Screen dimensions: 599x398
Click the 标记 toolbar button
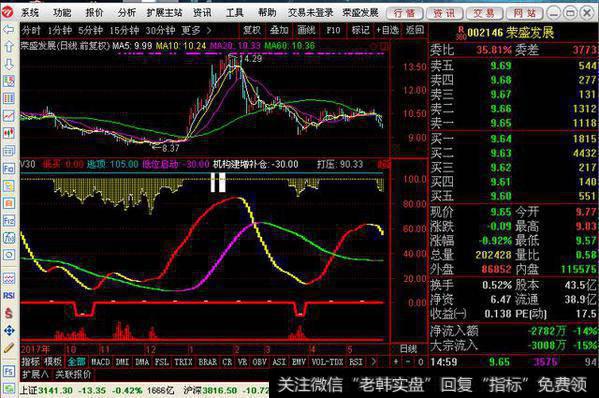coord(361,30)
